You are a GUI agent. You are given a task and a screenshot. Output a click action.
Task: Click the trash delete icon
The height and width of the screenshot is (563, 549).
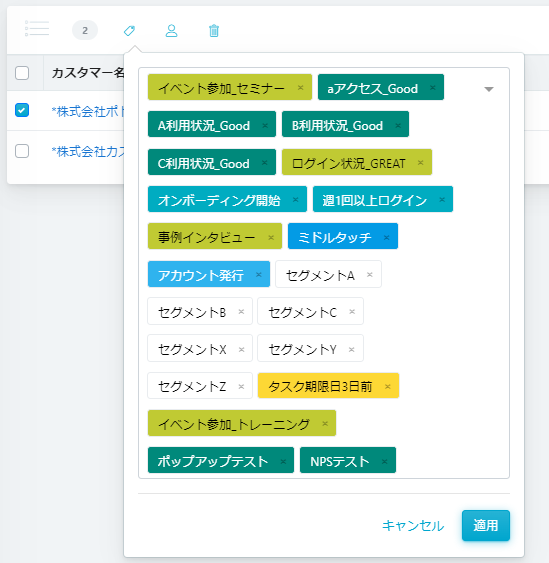(x=214, y=31)
